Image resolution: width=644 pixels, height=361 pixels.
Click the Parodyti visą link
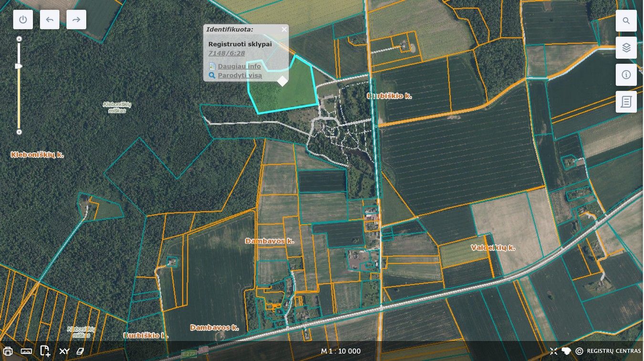point(239,75)
